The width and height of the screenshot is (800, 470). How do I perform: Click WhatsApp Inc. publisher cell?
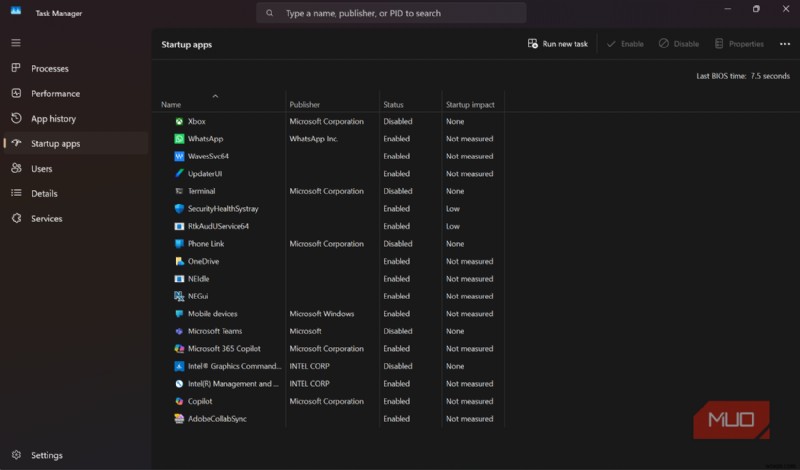point(314,139)
